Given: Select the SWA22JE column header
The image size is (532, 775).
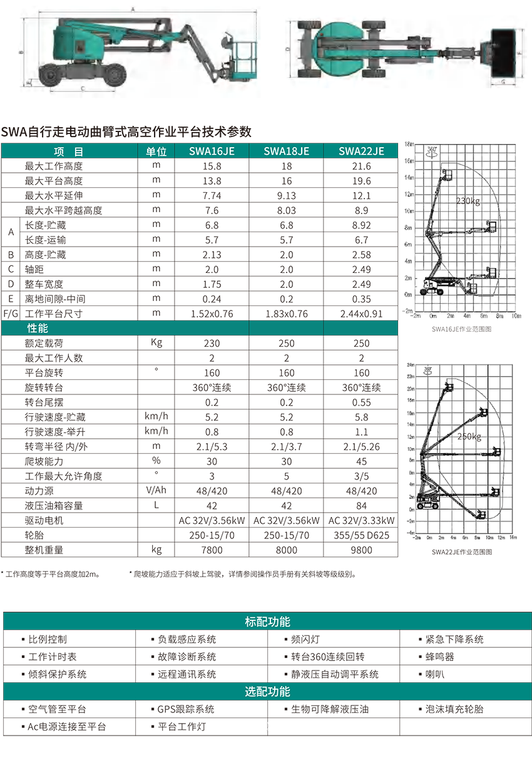Looking at the screenshot, I should 361,151.
